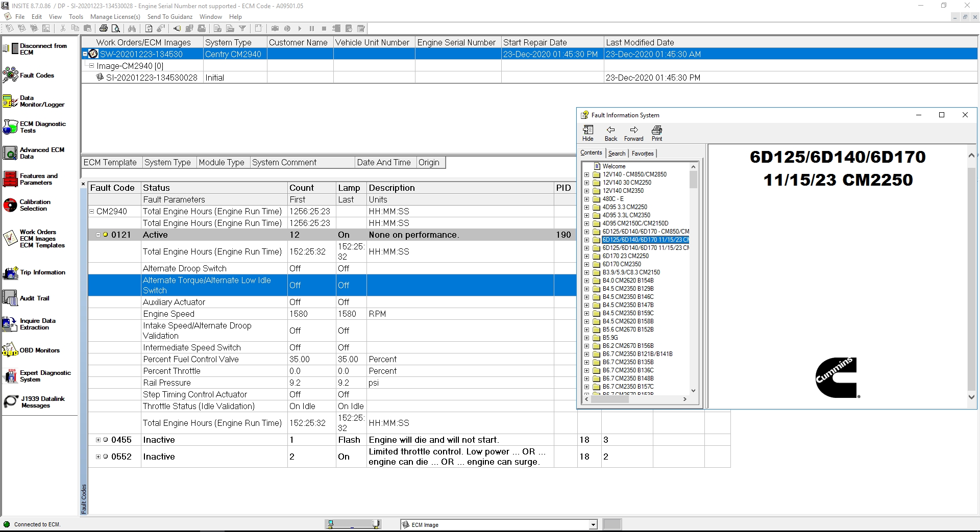980x532 pixels.
Task: Open Data Monitor/Logger
Action: 34,101
